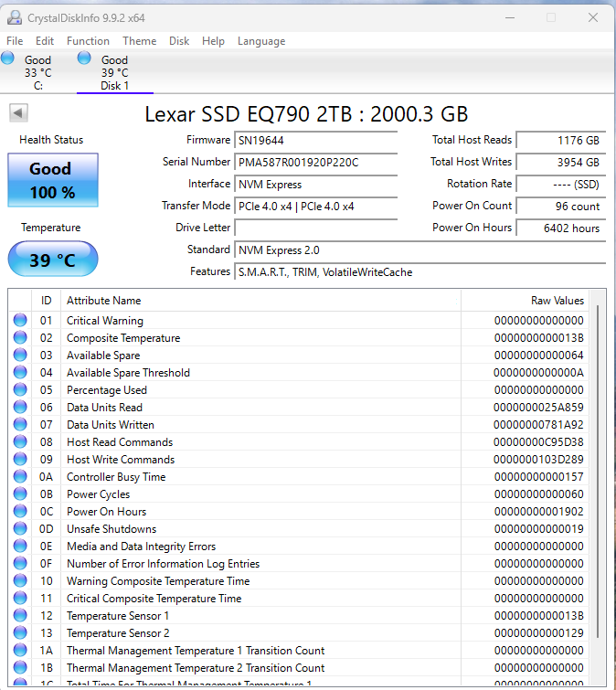Click status orb for Unsafe Shutdowns row
This screenshot has width=616, height=690.
[20, 528]
